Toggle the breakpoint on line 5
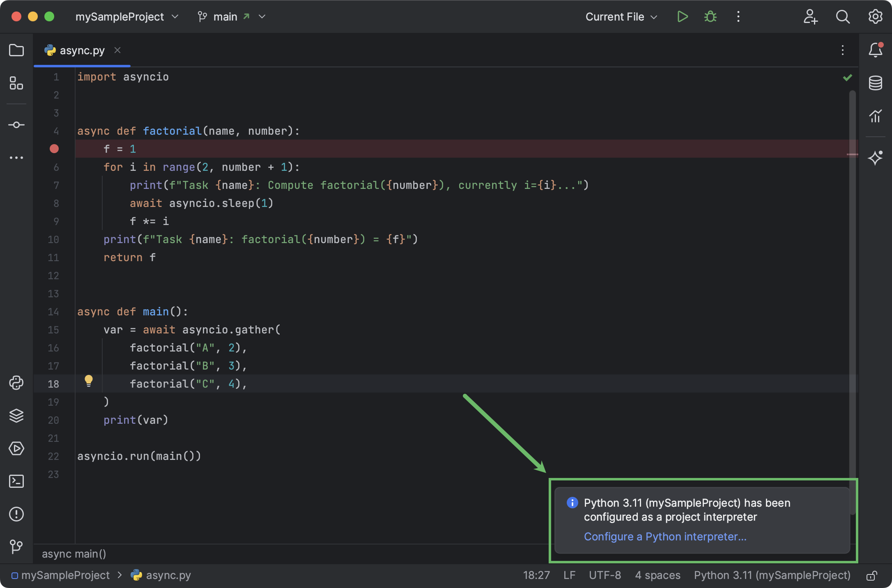 tap(54, 149)
